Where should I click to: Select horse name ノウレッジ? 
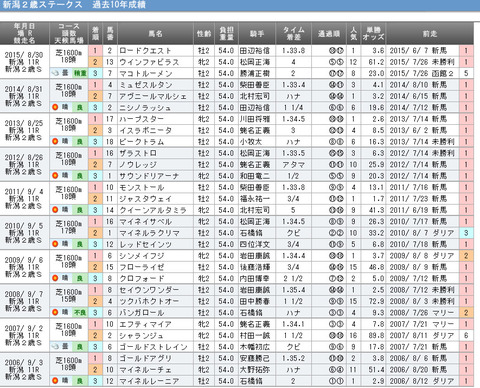[x=138, y=164]
